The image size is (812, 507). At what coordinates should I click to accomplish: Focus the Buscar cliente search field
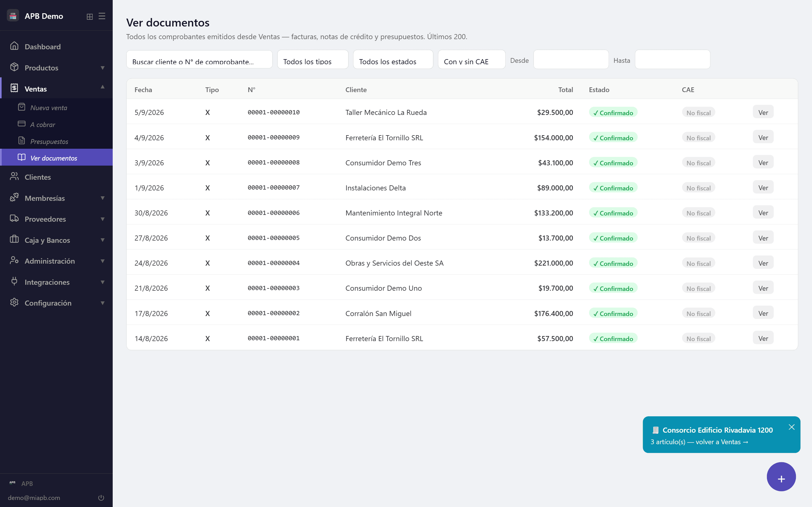[199, 60]
